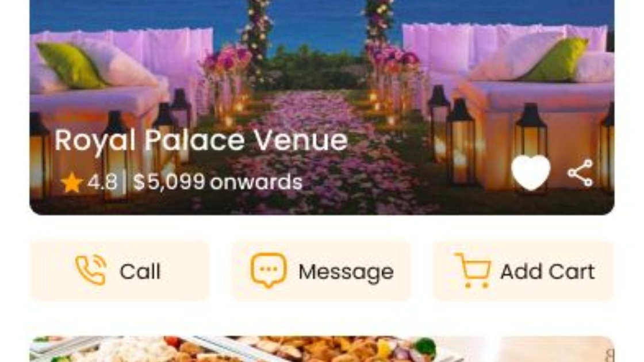Click the lantern left of venue title
The height and width of the screenshot is (362, 644).
coord(40,156)
